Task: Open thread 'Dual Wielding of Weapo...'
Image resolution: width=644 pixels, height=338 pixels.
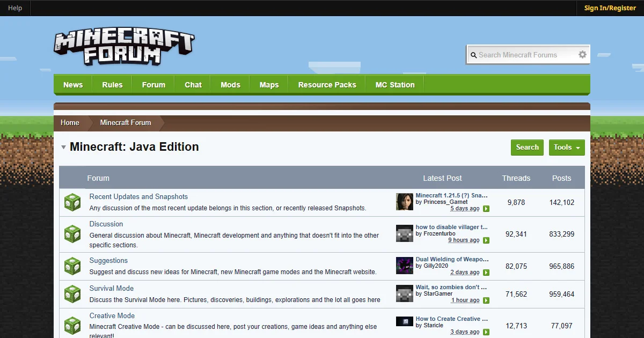Action: [x=452, y=259]
